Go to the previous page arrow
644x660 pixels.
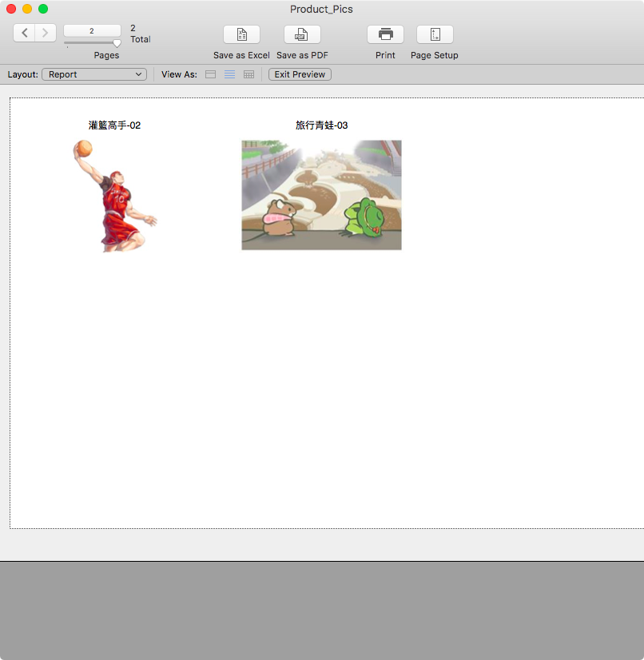pos(25,33)
